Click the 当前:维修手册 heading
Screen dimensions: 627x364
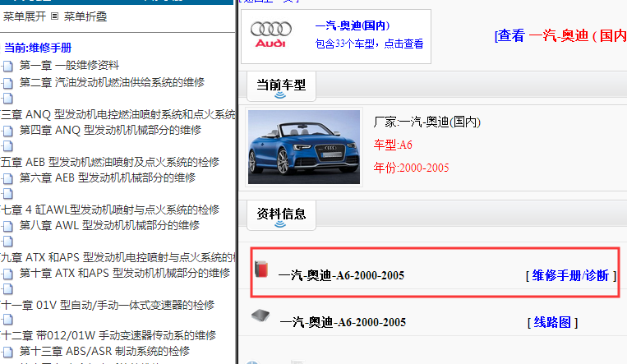click(x=38, y=48)
